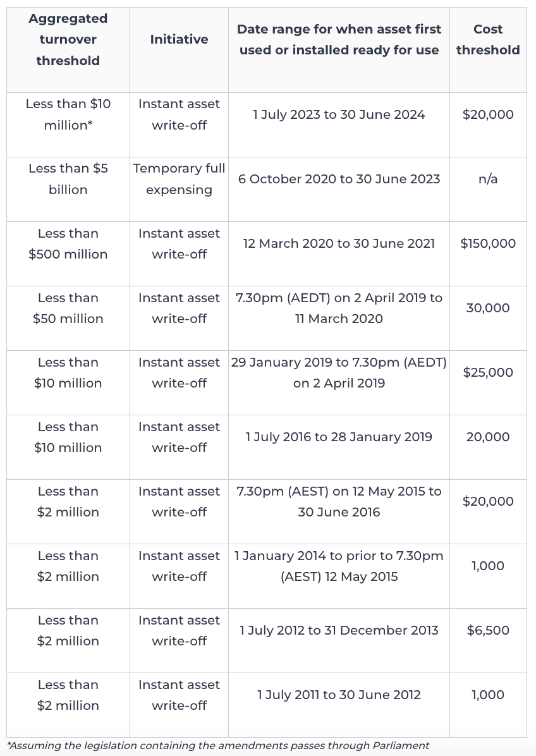Click the 'Less than $5 billion' cell
This screenshot has width=536, height=756.
[x=68, y=179]
